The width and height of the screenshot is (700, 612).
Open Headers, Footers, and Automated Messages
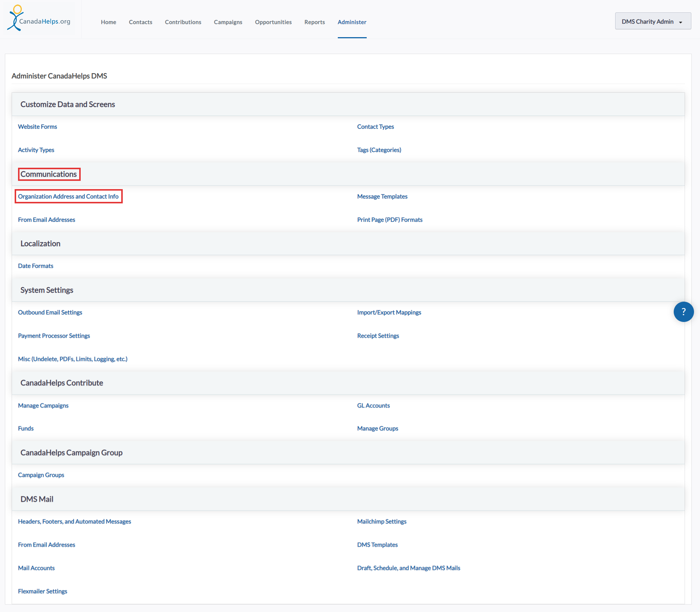pos(74,522)
